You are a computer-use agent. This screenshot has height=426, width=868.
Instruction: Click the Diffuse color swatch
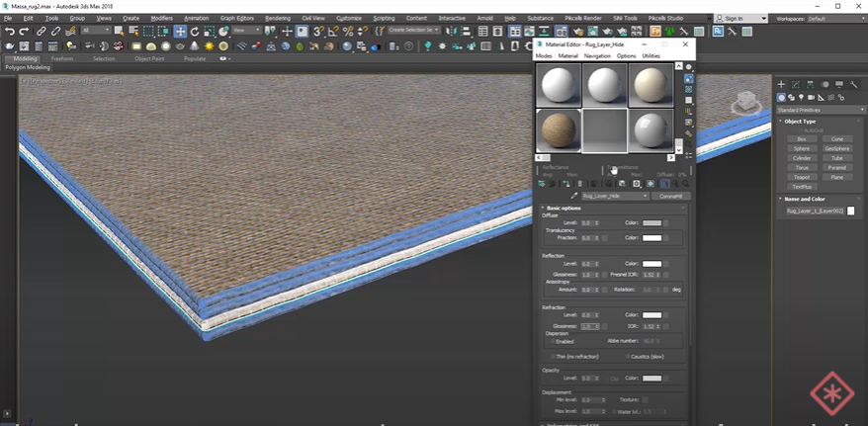coord(651,223)
